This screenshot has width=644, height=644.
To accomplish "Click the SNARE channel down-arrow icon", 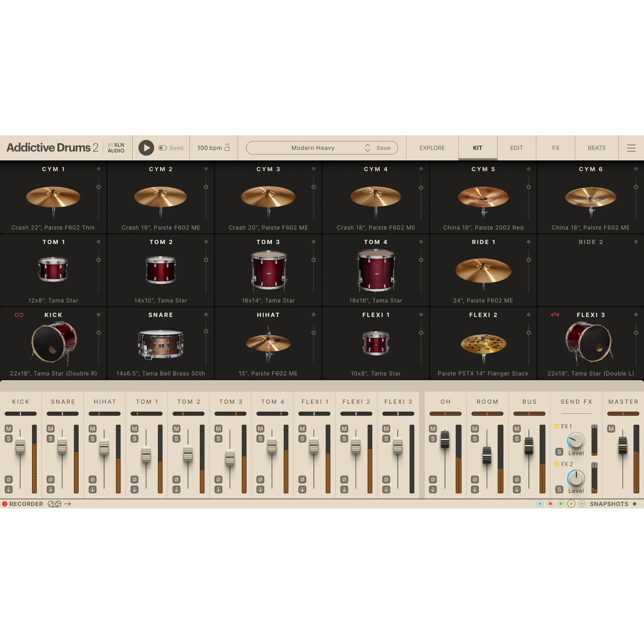I will tap(51, 489).
